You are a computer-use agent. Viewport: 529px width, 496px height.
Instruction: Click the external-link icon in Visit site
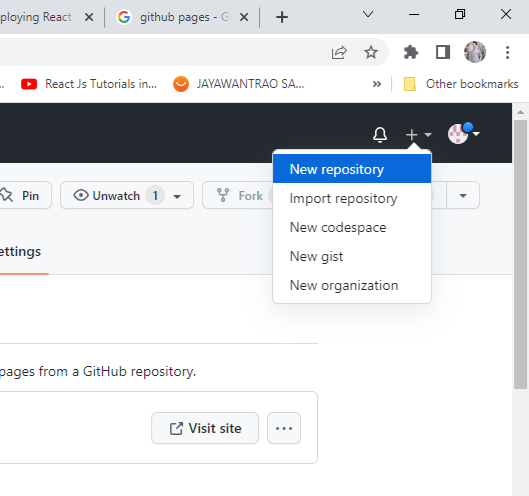click(176, 429)
